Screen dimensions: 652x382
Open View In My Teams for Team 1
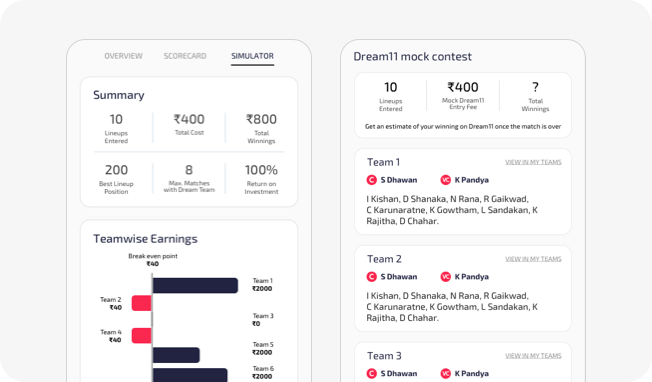click(x=533, y=162)
